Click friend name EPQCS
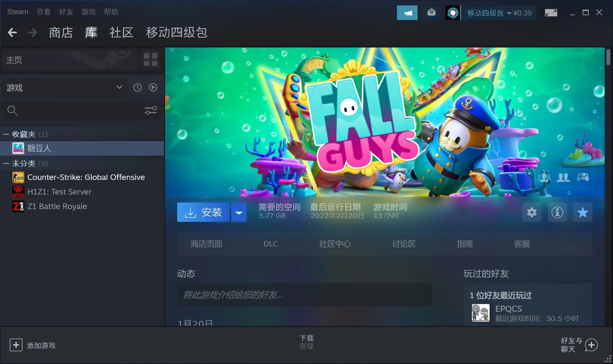The height and width of the screenshot is (364, 613). click(x=508, y=309)
